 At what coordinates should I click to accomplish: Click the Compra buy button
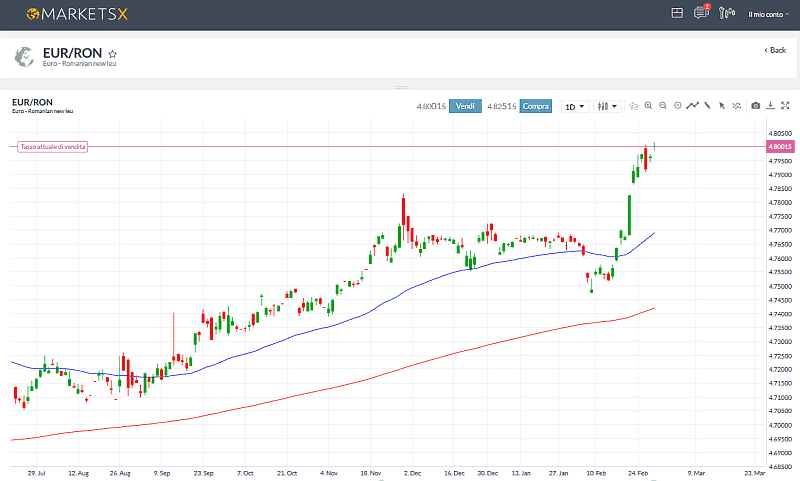(x=536, y=106)
